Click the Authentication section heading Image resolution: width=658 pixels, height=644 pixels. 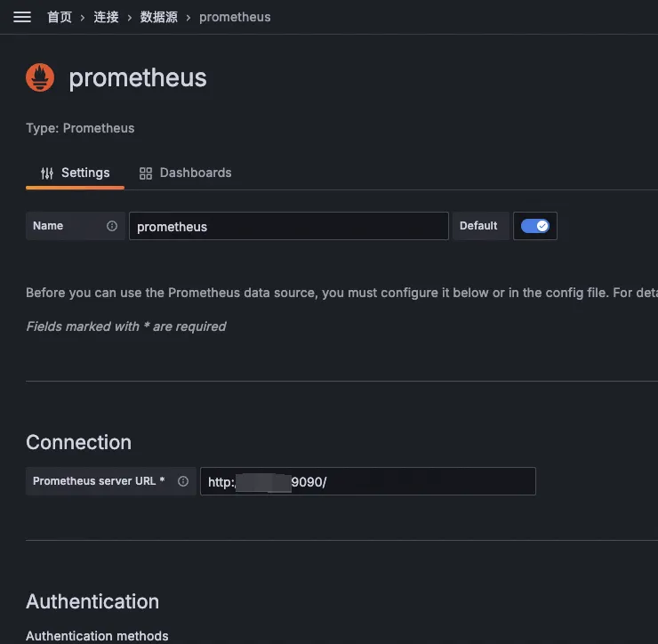pos(92,601)
